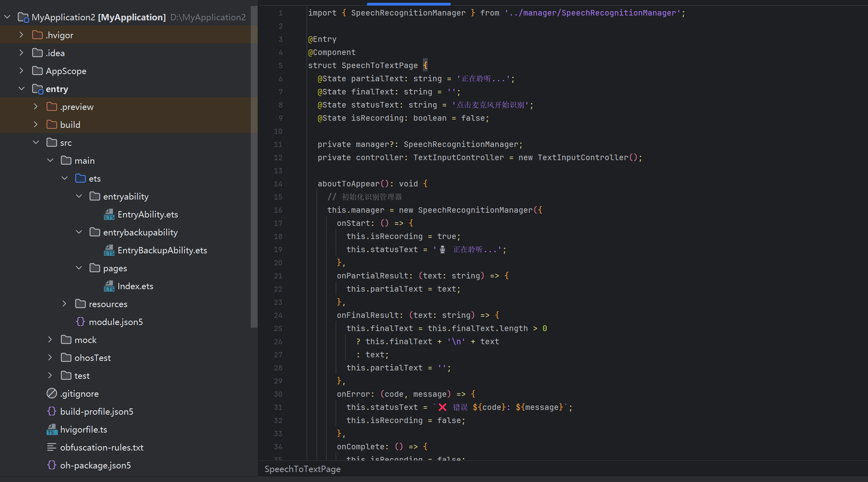Click the oh-package.json5 braces icon

[x=52, y=465]
